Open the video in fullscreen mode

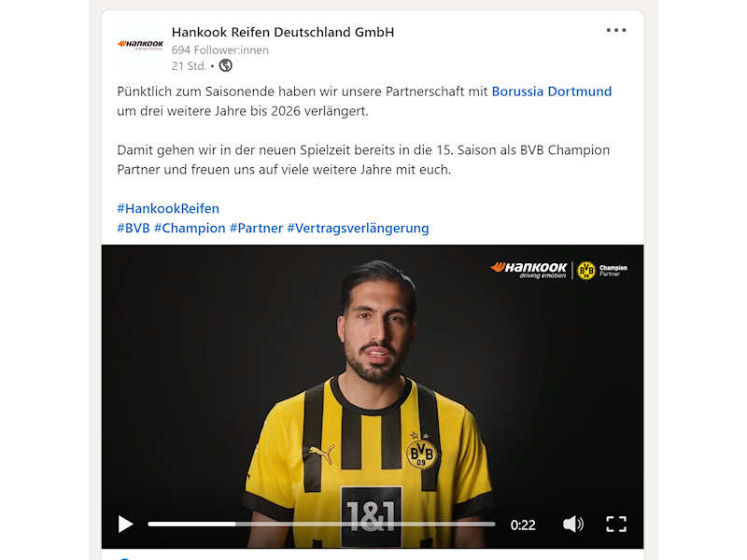click(616, 524)
